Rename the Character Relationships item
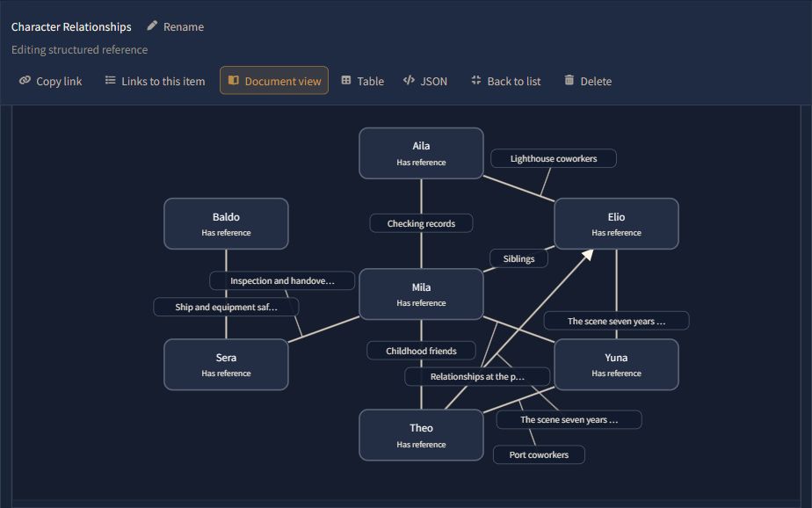The image size is (812, 508). coord(176,26)
